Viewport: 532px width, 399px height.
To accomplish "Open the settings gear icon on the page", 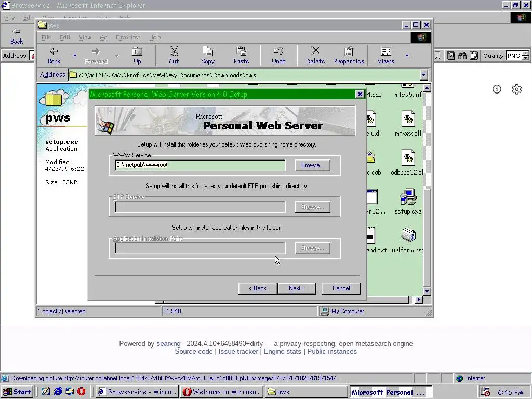I will (x=517, y=89).
